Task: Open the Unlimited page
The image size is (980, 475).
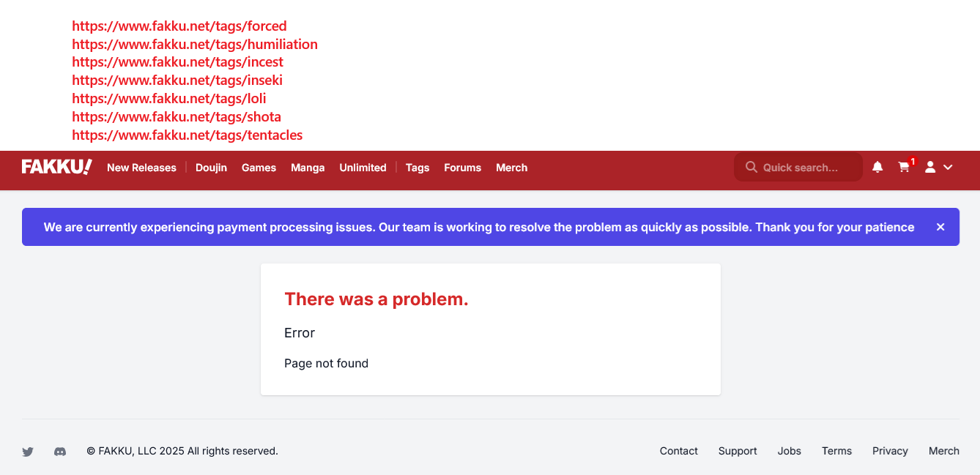Action: point(363,168)
